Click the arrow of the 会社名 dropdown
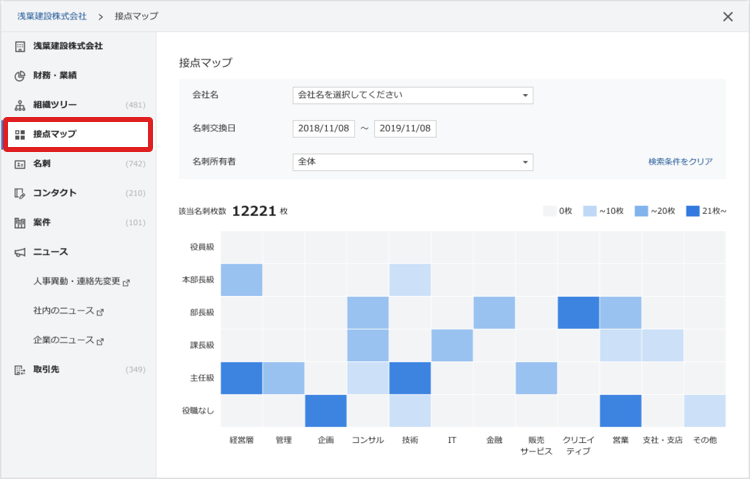 tap(525, 95)
